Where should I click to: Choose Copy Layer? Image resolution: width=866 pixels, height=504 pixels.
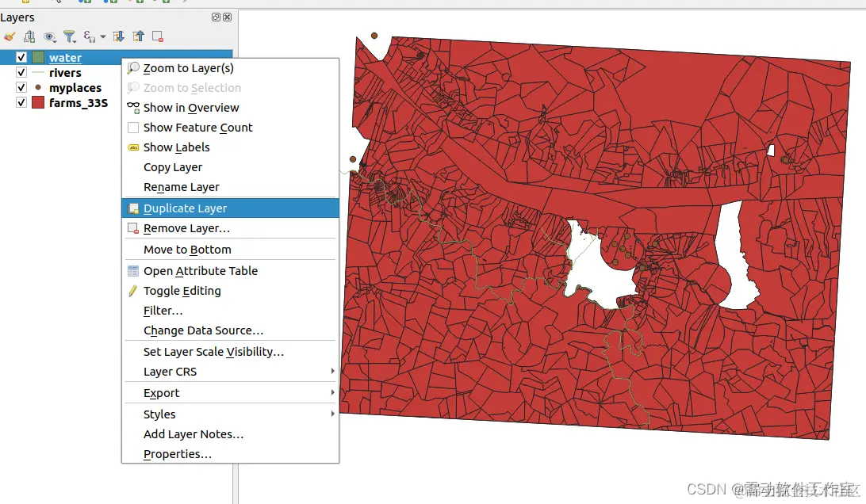click(230, 167)
